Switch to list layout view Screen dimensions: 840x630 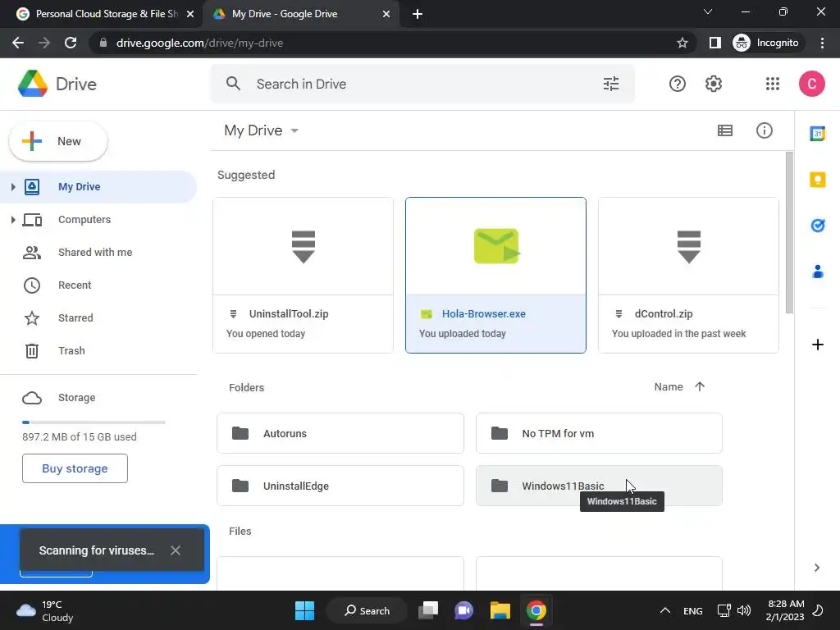click(725, 130)
